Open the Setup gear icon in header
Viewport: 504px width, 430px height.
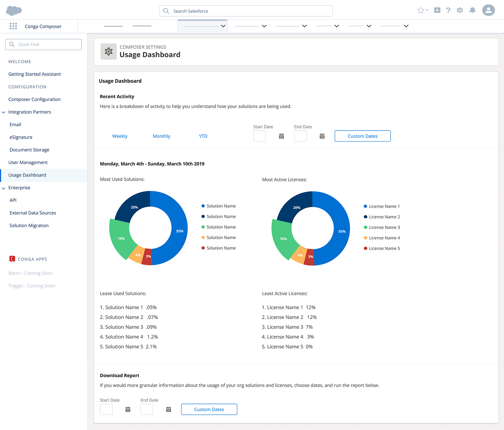460,10
